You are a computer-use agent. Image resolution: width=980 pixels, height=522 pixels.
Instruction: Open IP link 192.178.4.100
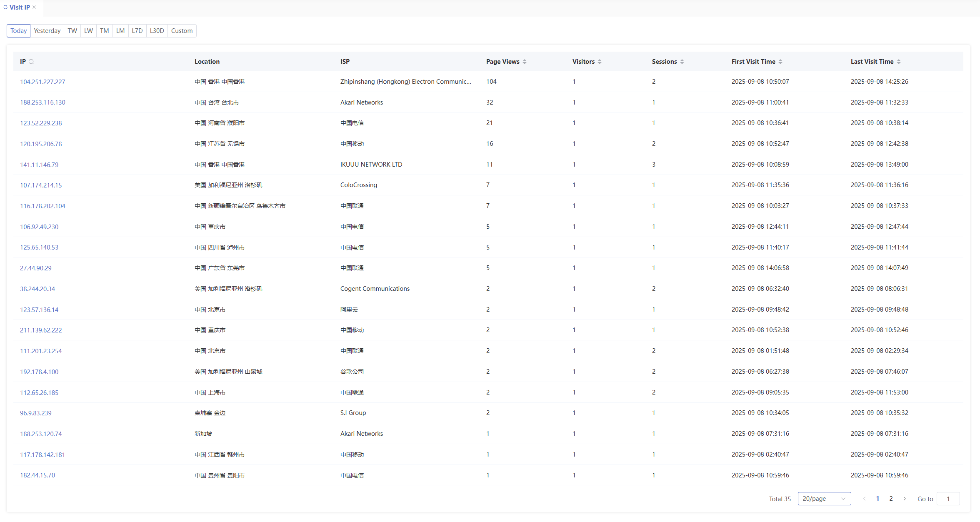(x=39, y=372)
